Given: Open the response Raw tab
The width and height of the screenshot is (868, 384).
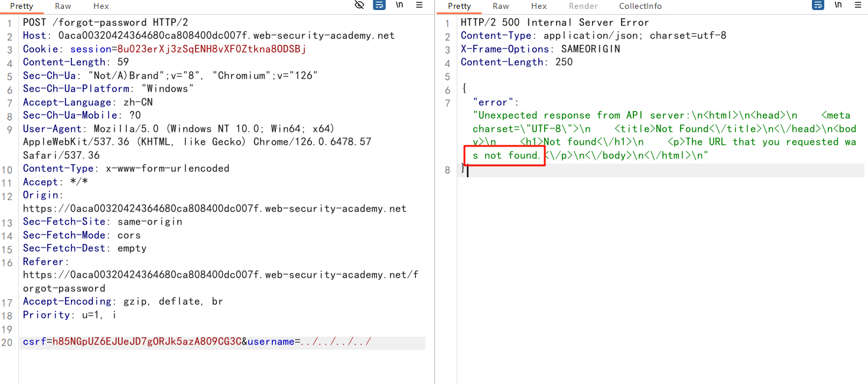Looking at the screenshot, I should pos(500,6).
